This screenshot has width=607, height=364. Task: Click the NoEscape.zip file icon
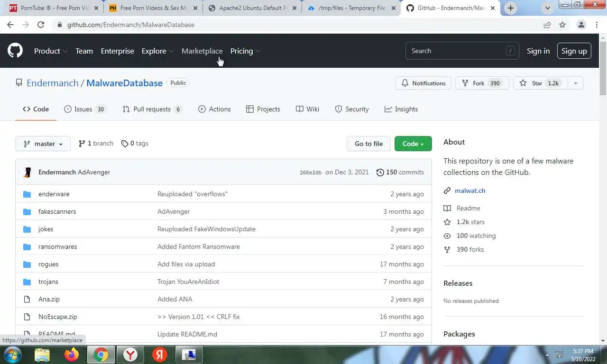27,317
